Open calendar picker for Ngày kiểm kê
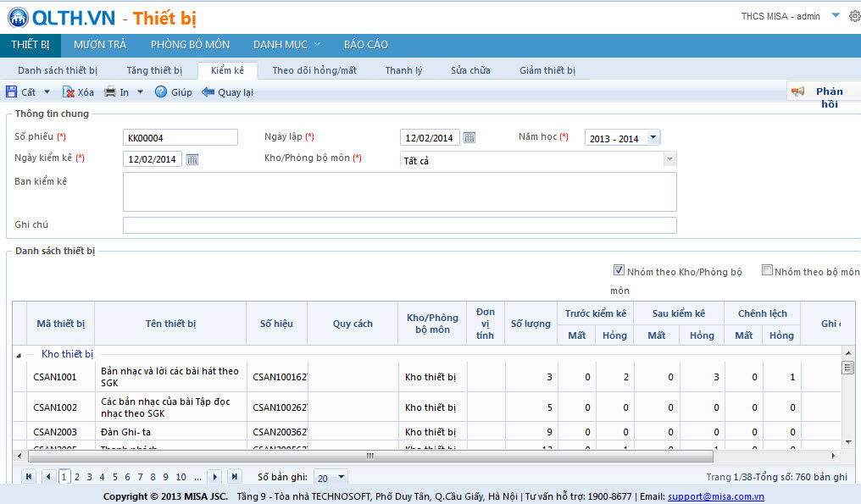Screen dimensions: 861x504 [x=192, y=159]
